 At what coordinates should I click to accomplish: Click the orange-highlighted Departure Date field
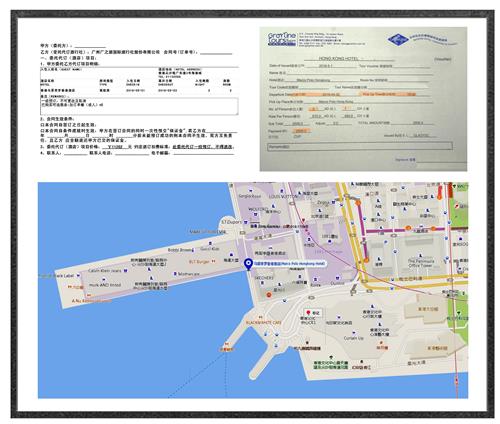point(317,94)
